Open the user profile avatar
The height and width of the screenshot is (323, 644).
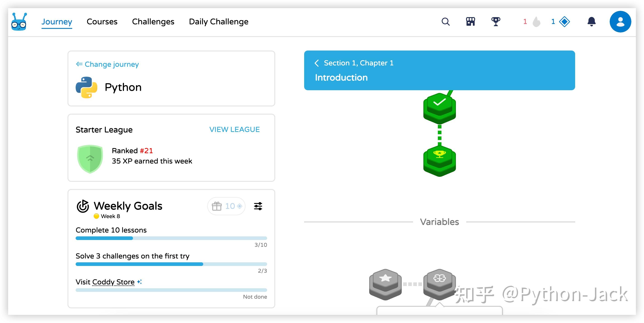[x=620, y=22]
